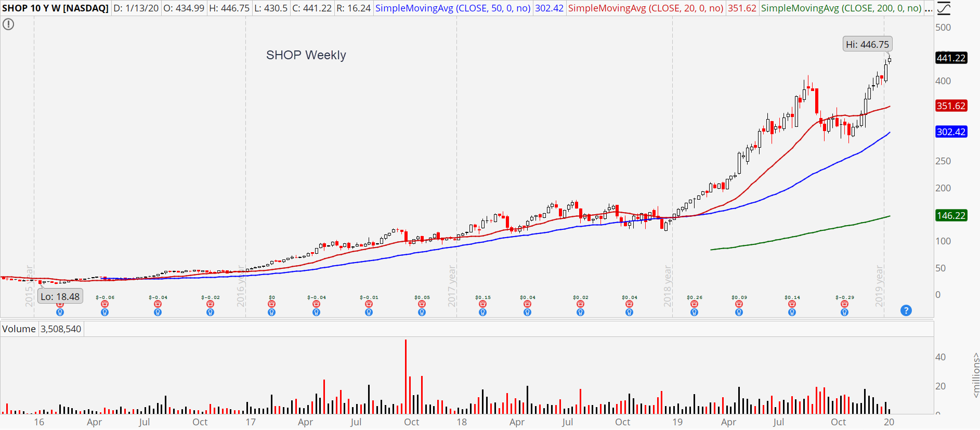Click the L: 430.5 low value

click(x=270, y=8)
